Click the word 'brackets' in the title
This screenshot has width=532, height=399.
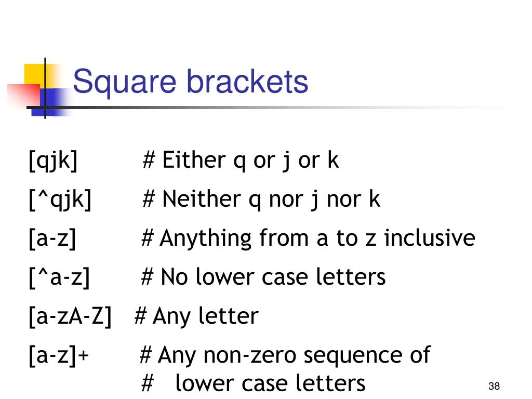pos(247,82)
